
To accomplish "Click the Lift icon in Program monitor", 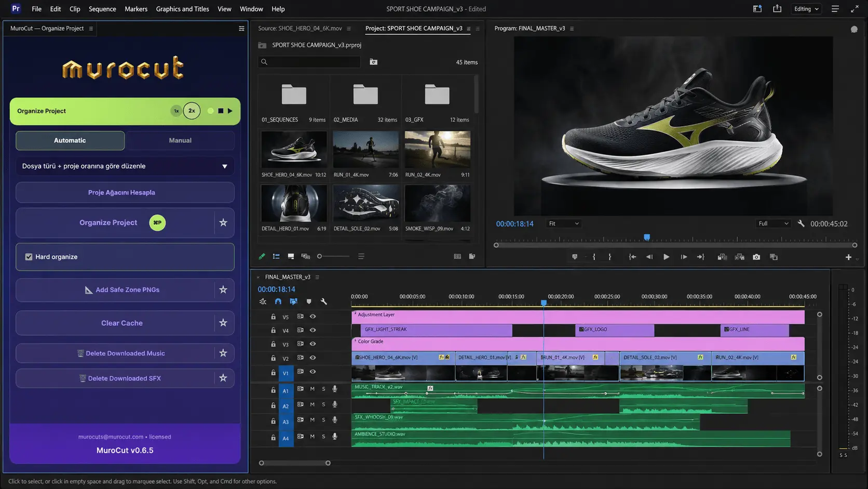I will [x=722, y=257].
